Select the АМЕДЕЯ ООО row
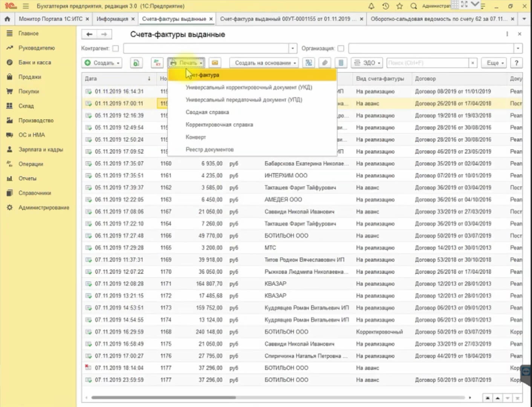The height and width of the screenshot is (407, 532). click(x=302, y=200)
